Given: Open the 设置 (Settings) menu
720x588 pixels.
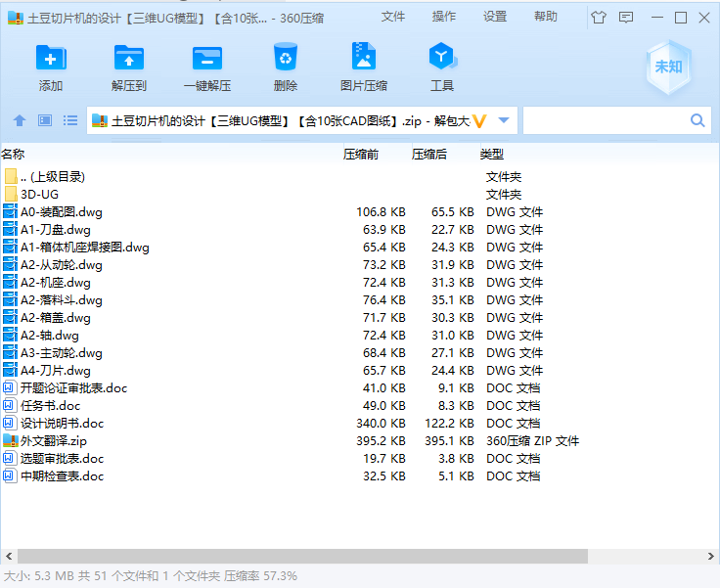Looking at the screenshot, I should click(x=495, y=17).
